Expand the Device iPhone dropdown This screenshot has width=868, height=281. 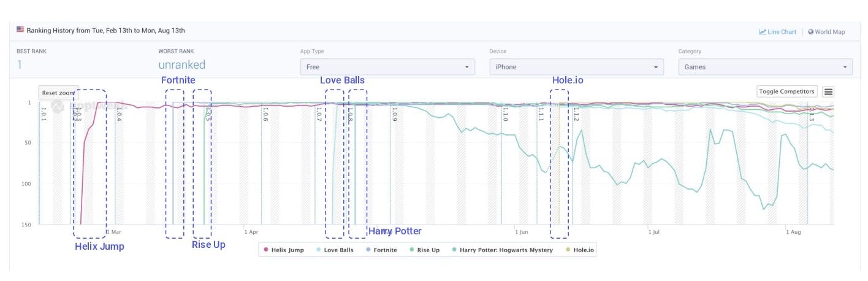pyautogui.click(x=576, y=67)
